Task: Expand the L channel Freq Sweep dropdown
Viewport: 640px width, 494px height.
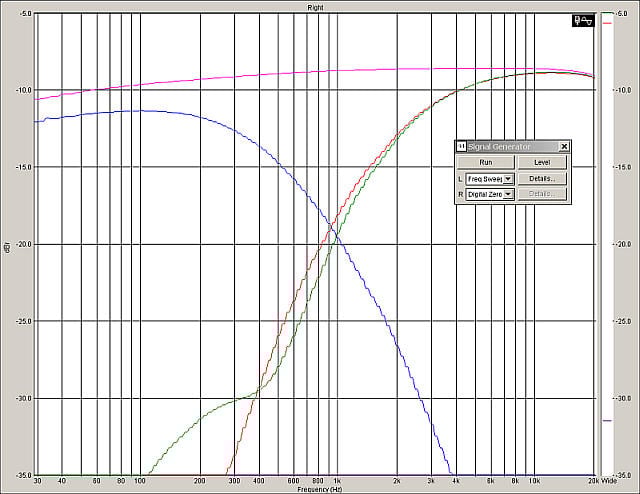Action: 509,178
